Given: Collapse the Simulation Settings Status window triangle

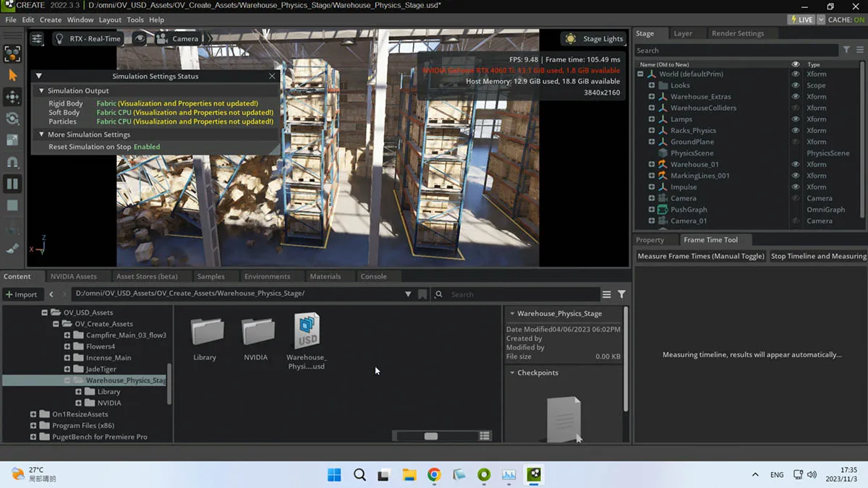Looking at the screenshot, I should click(x=39, y=76).
